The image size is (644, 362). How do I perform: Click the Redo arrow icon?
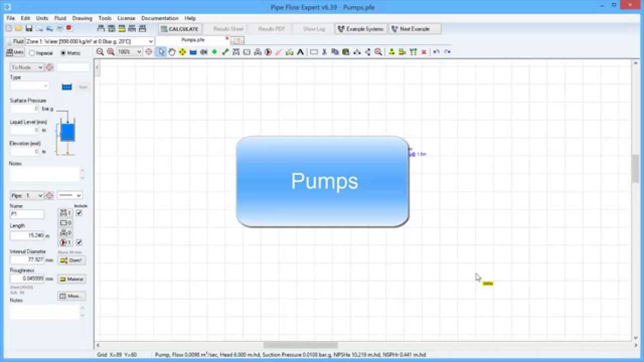coord(447,52)
